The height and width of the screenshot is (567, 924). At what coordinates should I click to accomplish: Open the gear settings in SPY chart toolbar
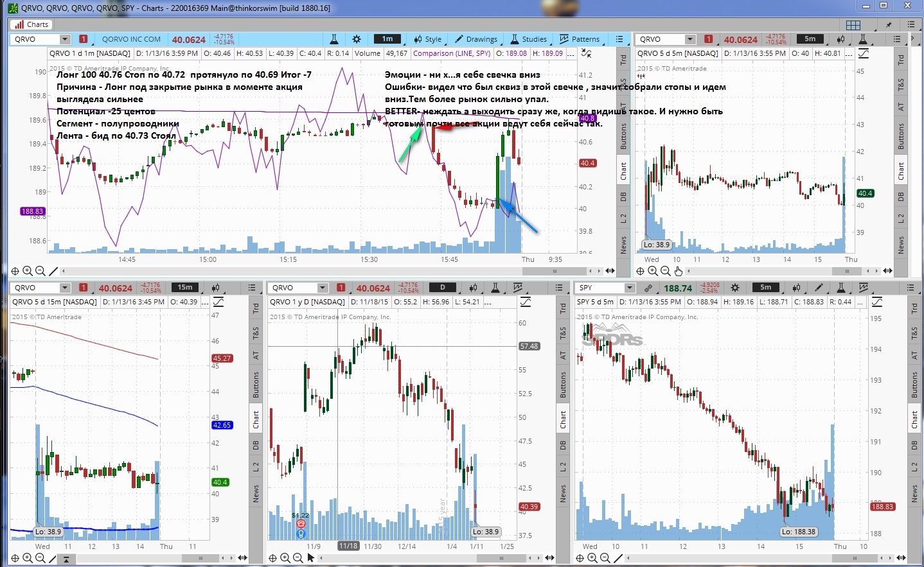[735, 288]
